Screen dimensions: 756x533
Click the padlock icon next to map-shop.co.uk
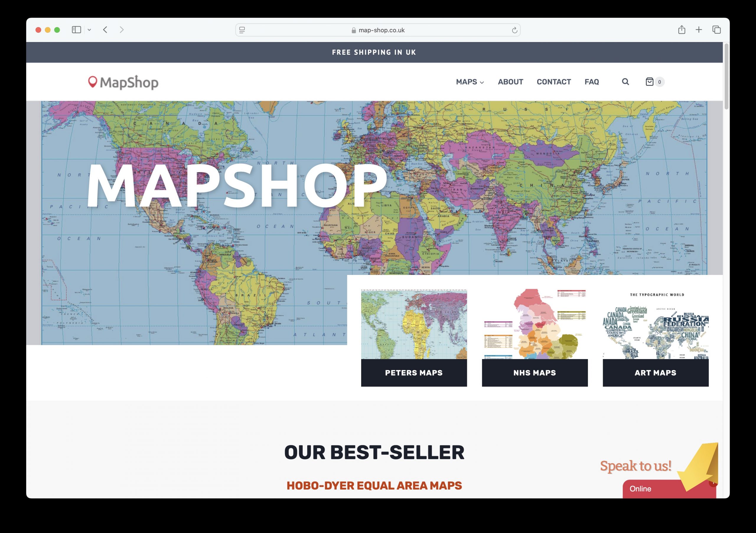click(x=353, y=30)
